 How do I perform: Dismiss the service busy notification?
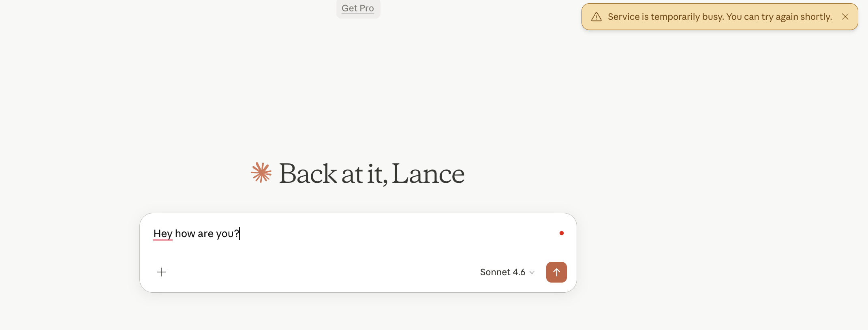click(x=845, y=17)
